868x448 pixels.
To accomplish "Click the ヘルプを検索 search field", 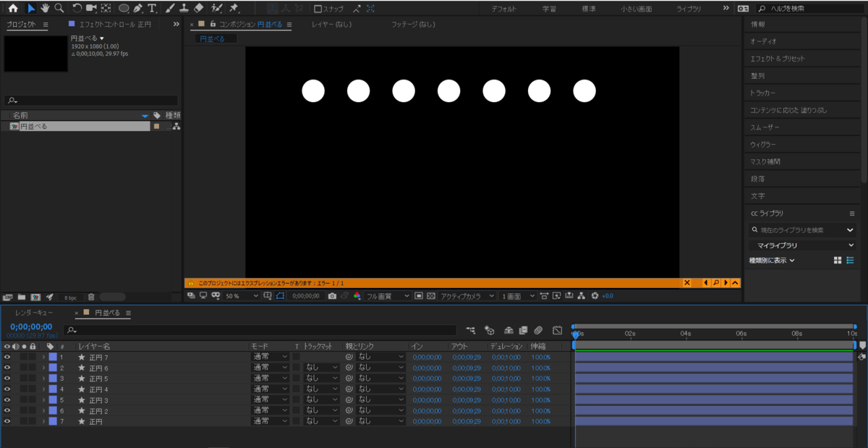I will click(809, 9).
